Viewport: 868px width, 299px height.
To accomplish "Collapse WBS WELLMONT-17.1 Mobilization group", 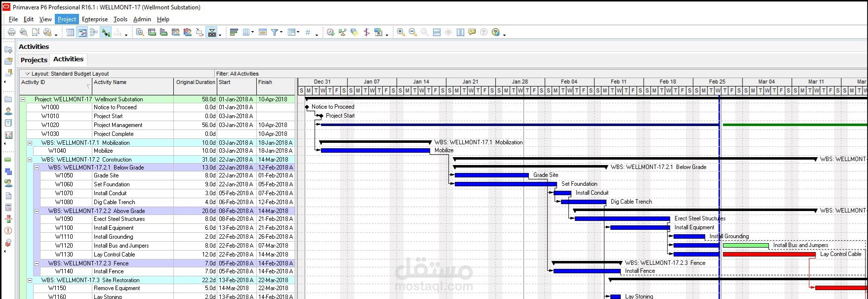I will coord(30,143).
